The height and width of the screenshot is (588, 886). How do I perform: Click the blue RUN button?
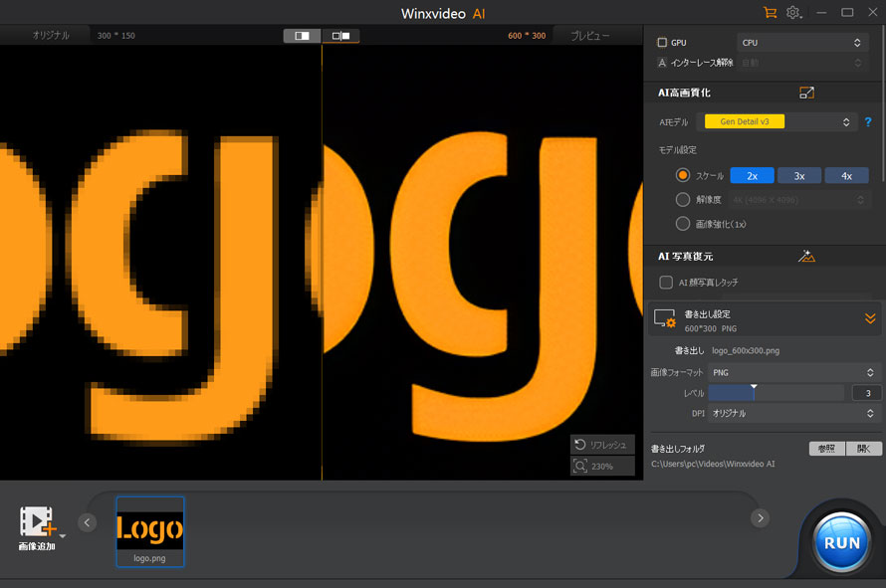click(x=841, y=542)
